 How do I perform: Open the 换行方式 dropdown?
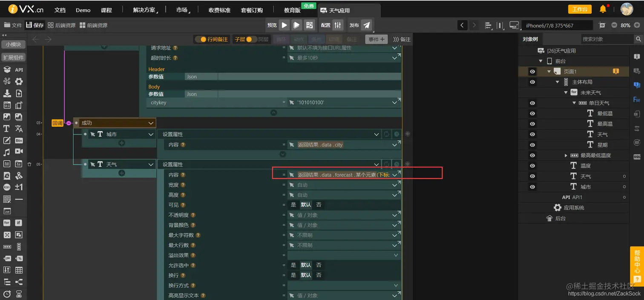pyautogui.click(x=344, y=286)
